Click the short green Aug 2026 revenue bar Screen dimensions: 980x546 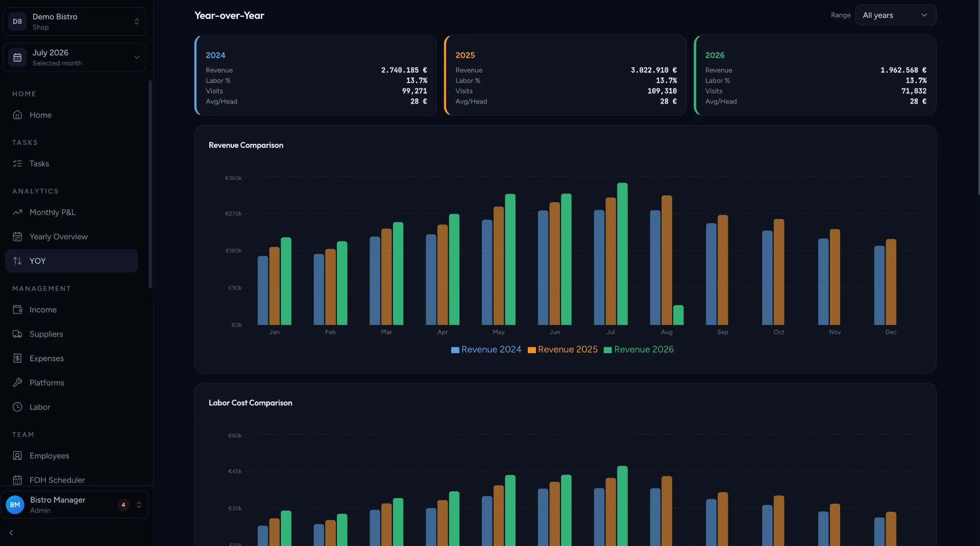[x=678, y=315]
